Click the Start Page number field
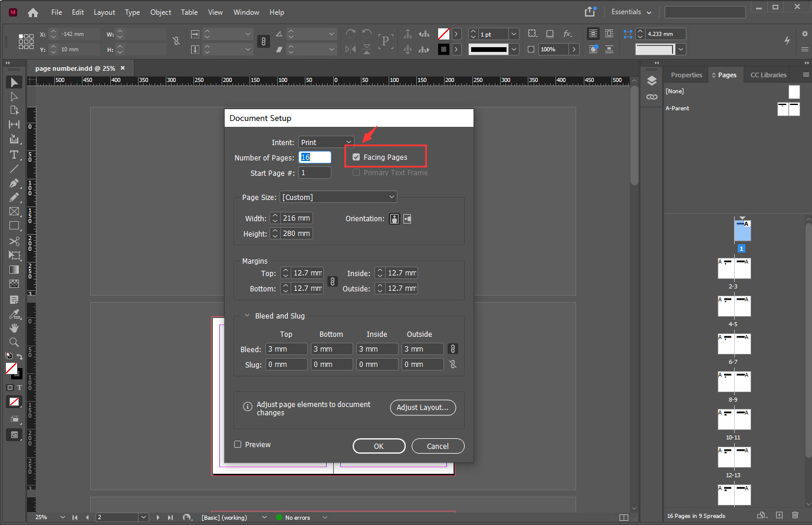Viewport: 812px width, 525px height. click(x=315, y=173)
